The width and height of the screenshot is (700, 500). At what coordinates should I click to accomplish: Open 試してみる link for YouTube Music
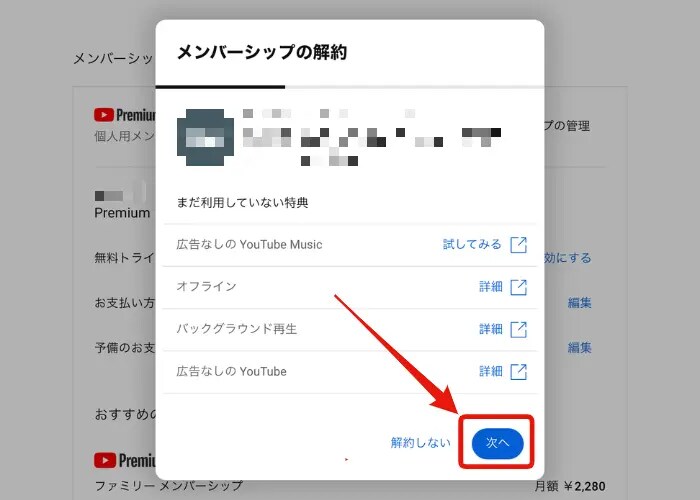pyautogui.click(x=470, y=245)
